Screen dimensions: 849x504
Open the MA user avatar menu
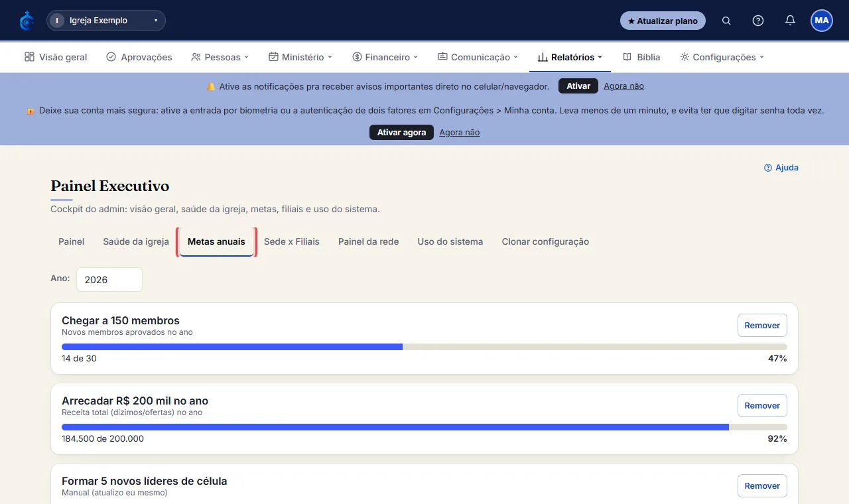[x=822, y=21]
